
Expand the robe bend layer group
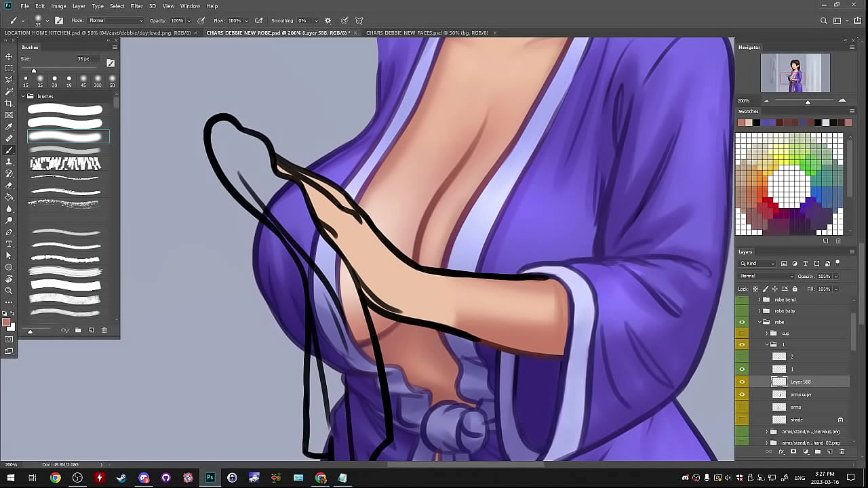click(759, 300)
